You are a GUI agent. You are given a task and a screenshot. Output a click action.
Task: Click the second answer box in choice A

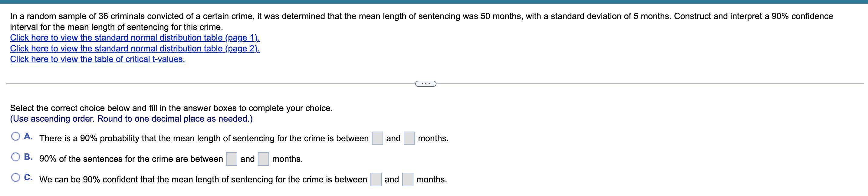[x=409, y=139]
